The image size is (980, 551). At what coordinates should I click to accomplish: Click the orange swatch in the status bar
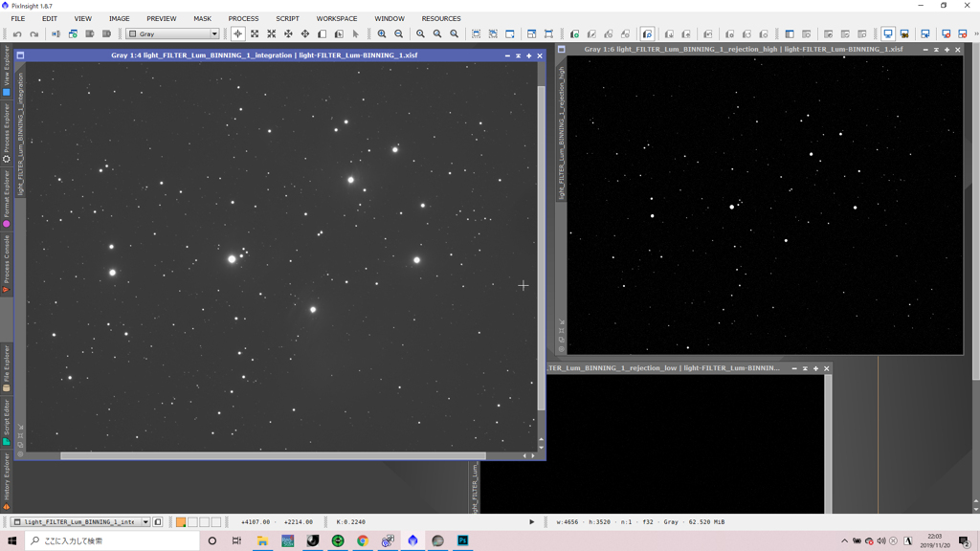pyautogui.click(x=180, y=522)
